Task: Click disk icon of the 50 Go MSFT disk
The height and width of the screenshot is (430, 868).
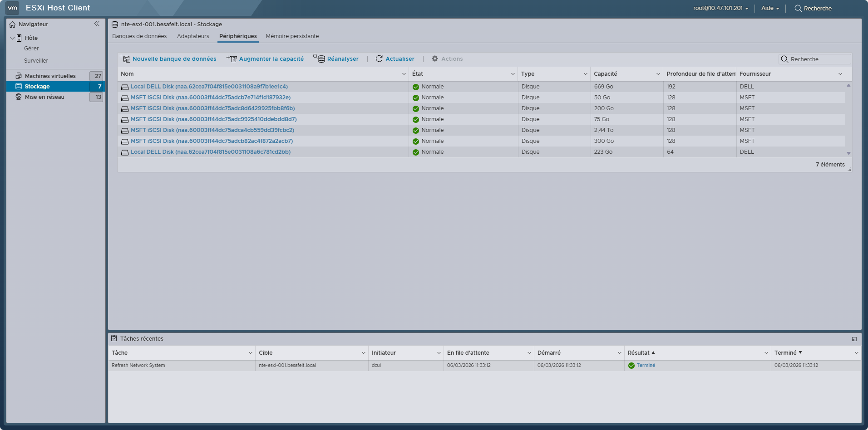Action: (x=125, y=98)
